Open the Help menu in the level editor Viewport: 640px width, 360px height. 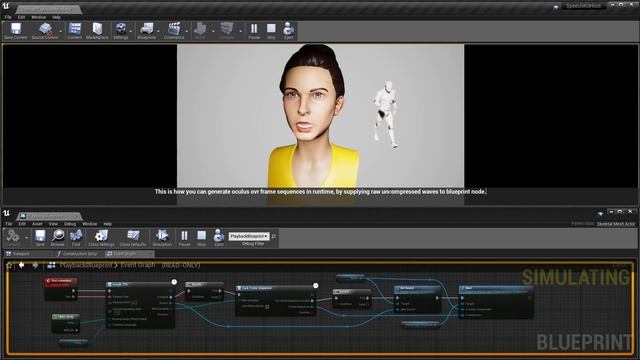coord(57,17)
